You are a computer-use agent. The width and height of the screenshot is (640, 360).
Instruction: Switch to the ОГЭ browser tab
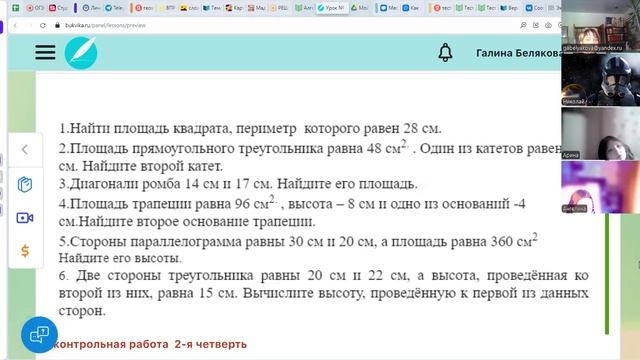[x=35, y=8]
